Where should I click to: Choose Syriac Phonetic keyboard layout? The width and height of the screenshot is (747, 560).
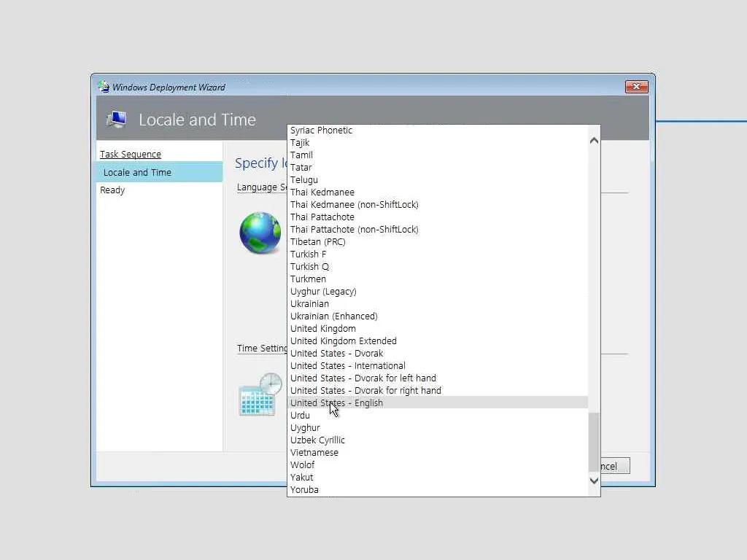[x=438, y=131]
